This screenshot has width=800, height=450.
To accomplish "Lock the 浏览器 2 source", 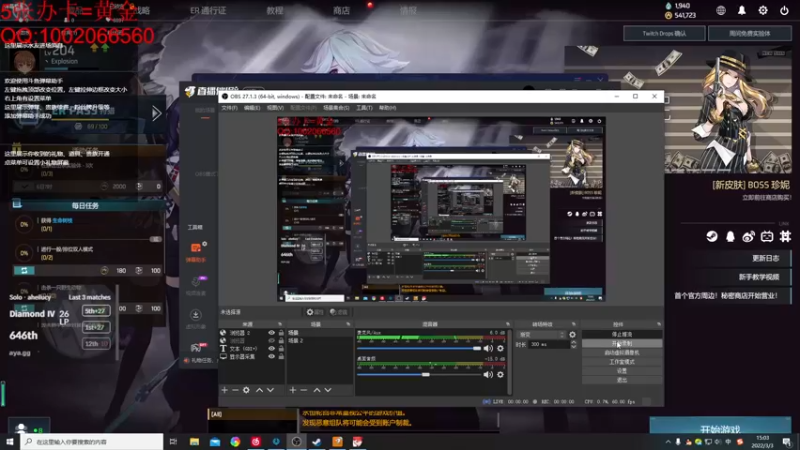I will [281, 333].
